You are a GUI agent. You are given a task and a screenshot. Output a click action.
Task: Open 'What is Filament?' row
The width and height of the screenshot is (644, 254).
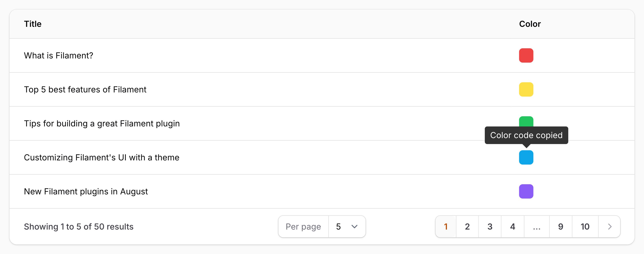point(58,55)
